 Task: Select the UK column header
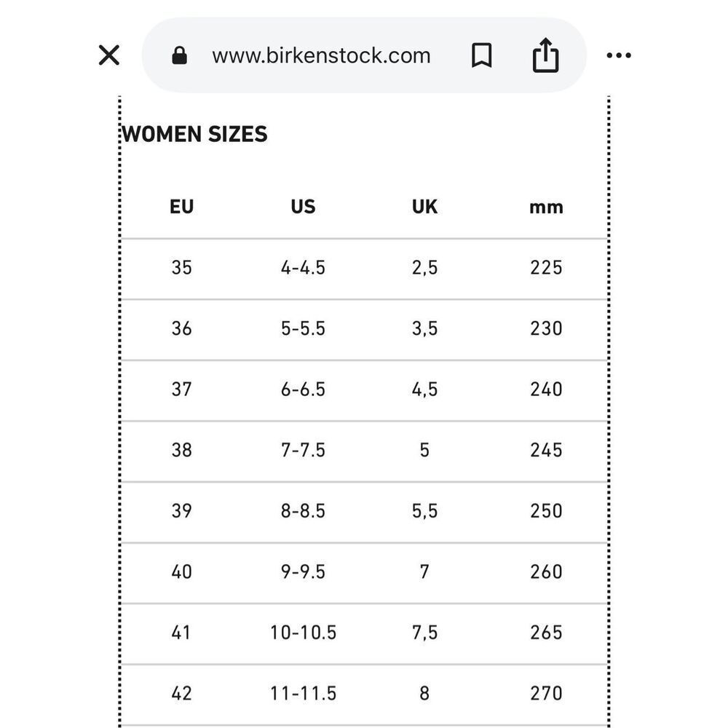click(424, 207)
